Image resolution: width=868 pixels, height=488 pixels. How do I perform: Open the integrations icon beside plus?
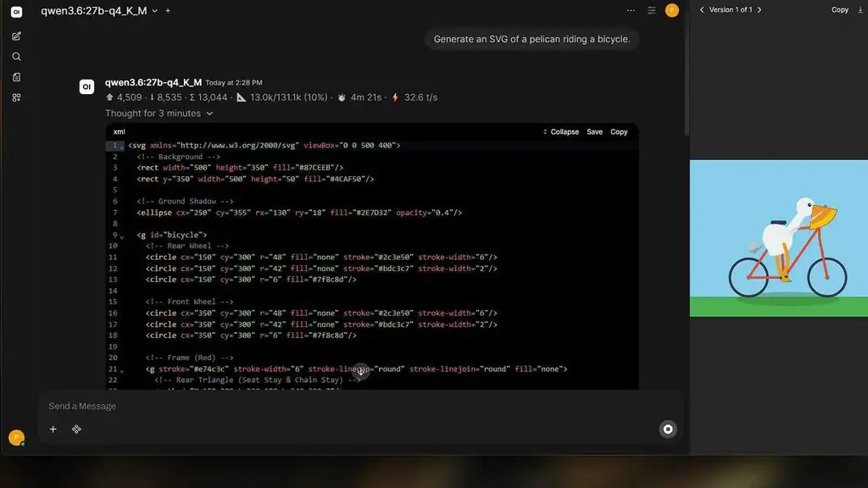(x=76, y=430)
